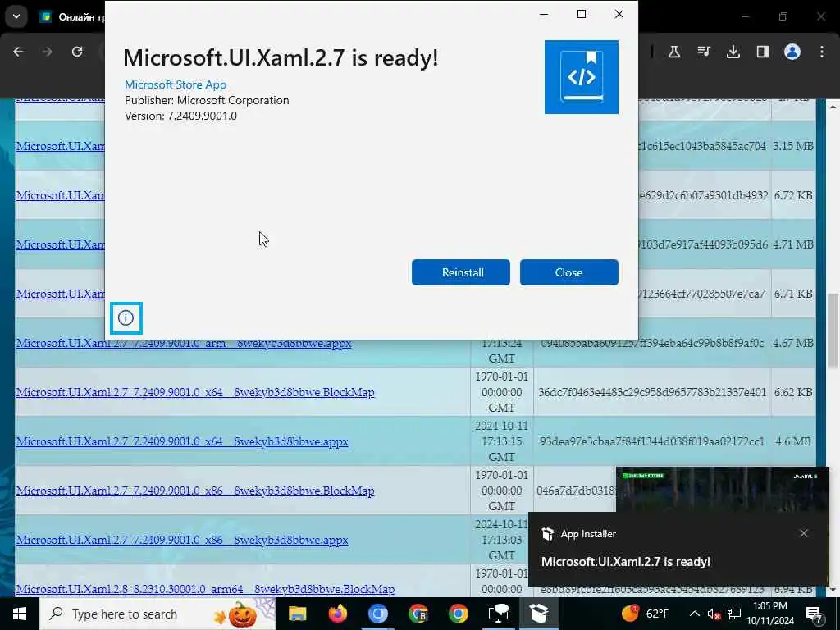Image resolution: width=840 pixels, height=630 pixels.
Task: Click file size 4.6 MB cell
Action: 793,441
